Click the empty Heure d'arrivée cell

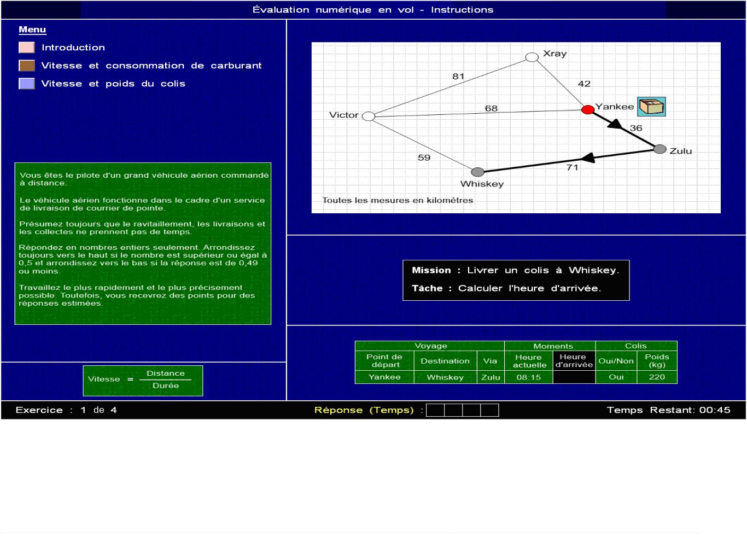[x=574, y=377]
